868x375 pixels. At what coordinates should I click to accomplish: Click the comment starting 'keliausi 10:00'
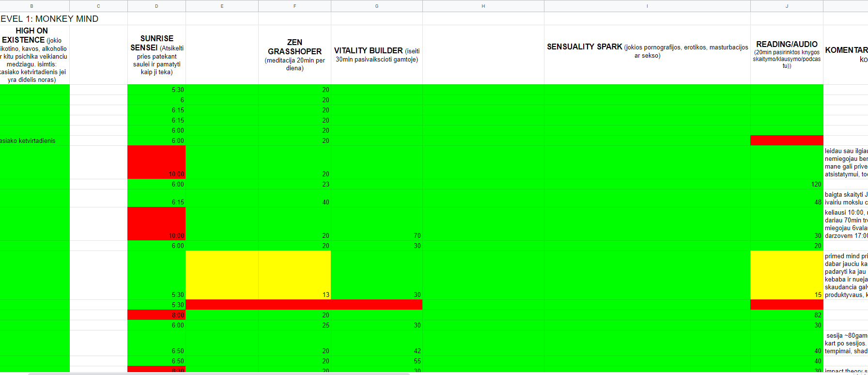pos(846,224)
